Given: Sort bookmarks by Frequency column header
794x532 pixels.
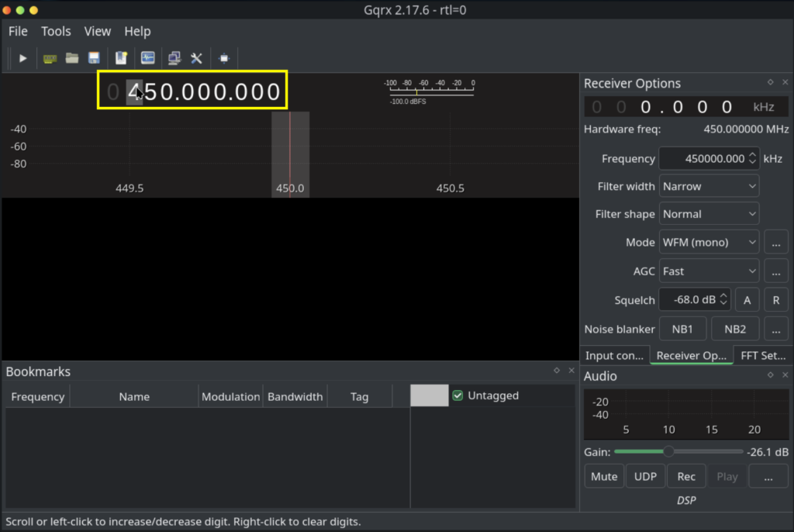Looking at the screenshot, I should point(37,397).
